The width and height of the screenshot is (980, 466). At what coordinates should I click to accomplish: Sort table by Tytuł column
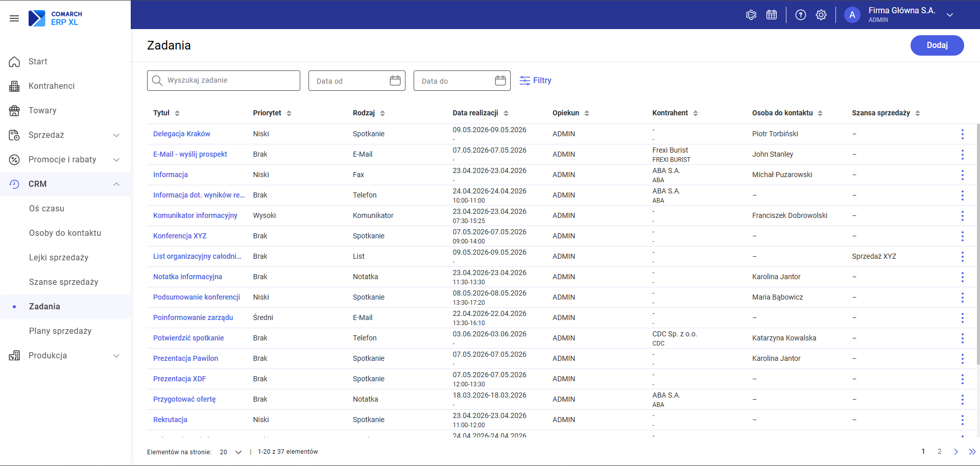tap(177, 113)
